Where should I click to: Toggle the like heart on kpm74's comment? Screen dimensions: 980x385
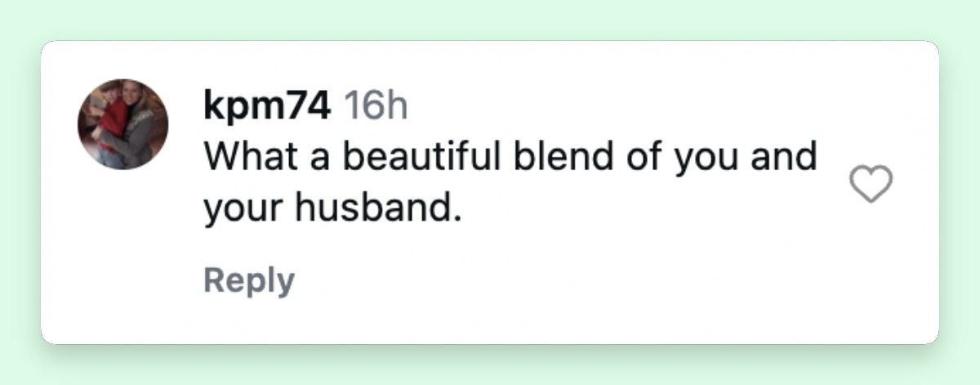tap(872, 184)
